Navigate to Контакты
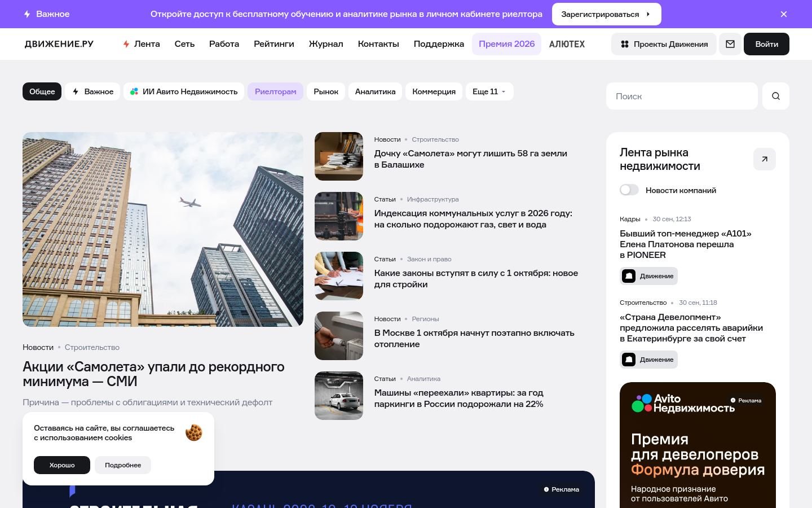 click(x=378, y=44)
